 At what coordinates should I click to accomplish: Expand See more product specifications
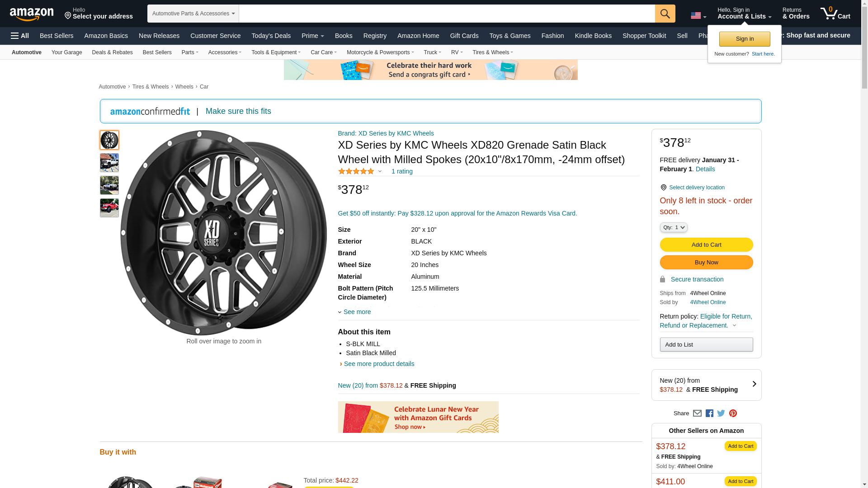point(356,312)
